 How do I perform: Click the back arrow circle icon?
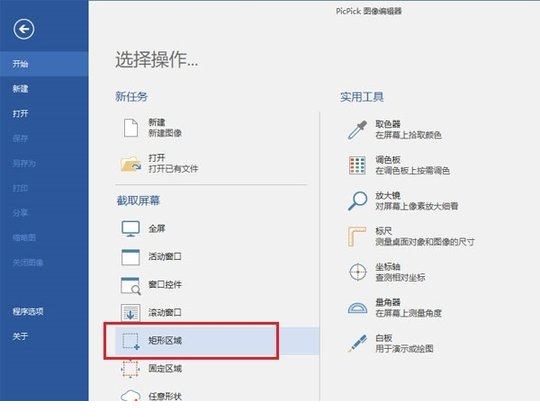24,29
